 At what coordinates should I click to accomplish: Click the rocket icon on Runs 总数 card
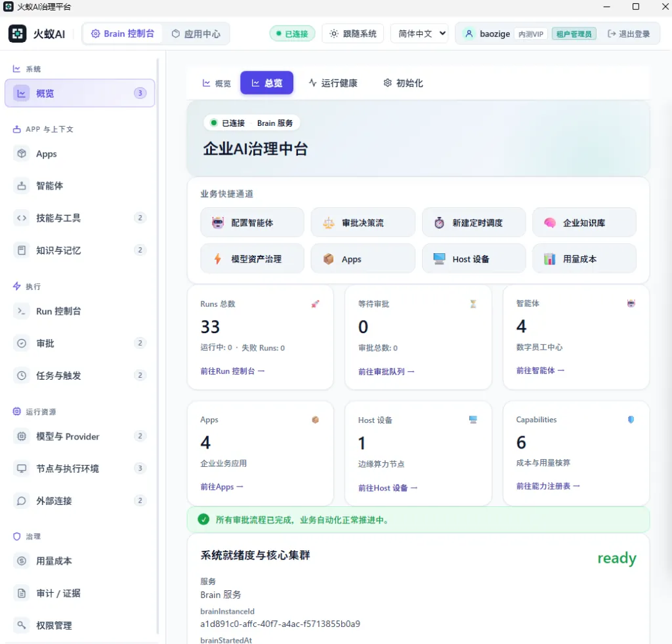coord(315,304)
